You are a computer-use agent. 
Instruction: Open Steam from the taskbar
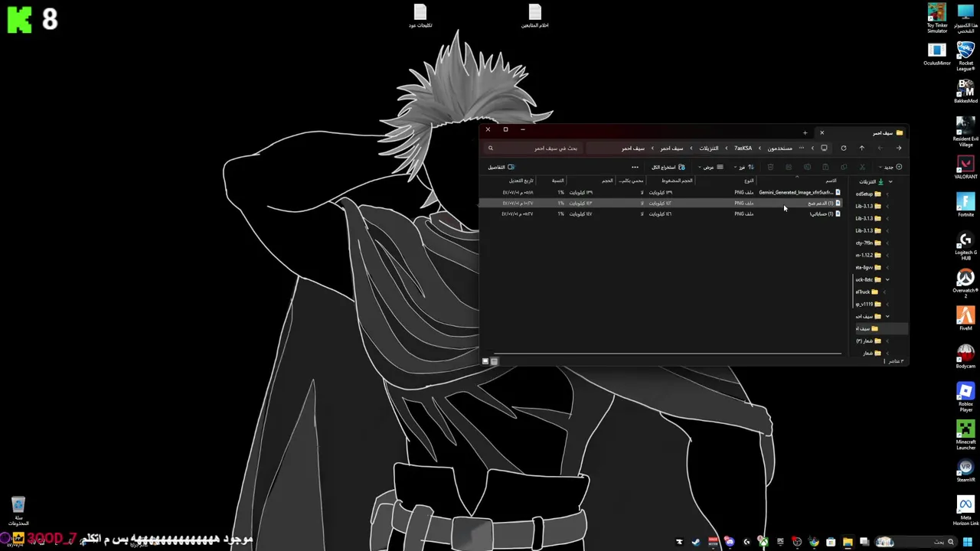coord(697,542)
